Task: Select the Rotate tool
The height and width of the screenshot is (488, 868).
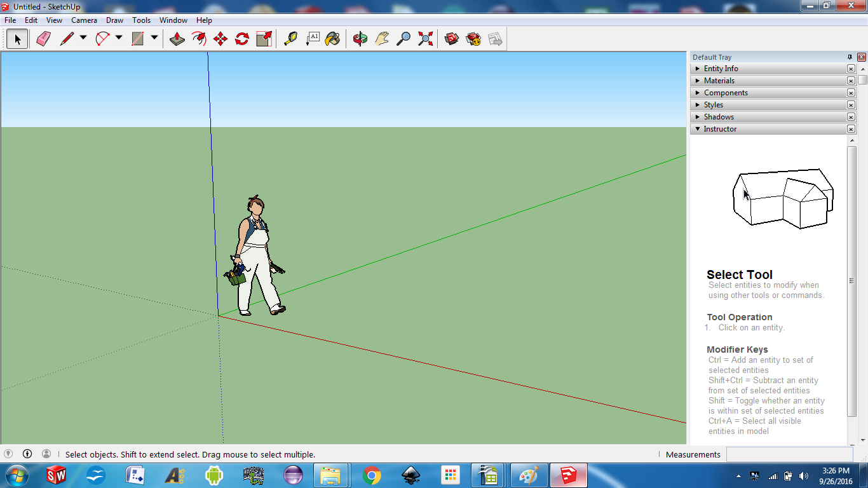Action: [242, 39]
